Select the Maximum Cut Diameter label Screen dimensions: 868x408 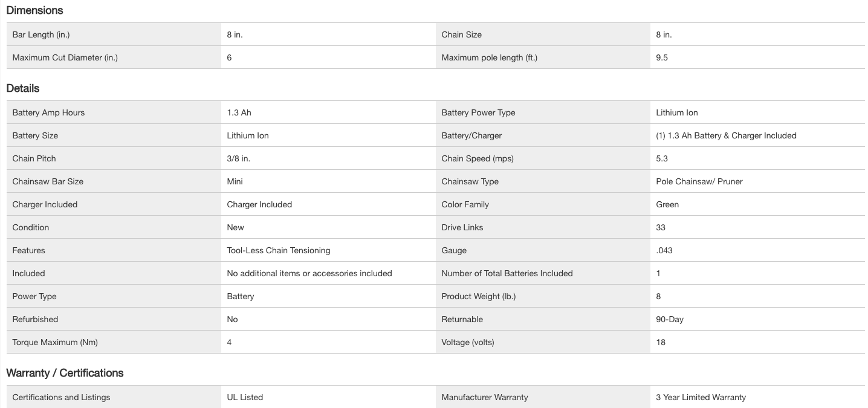coord(65,57)
